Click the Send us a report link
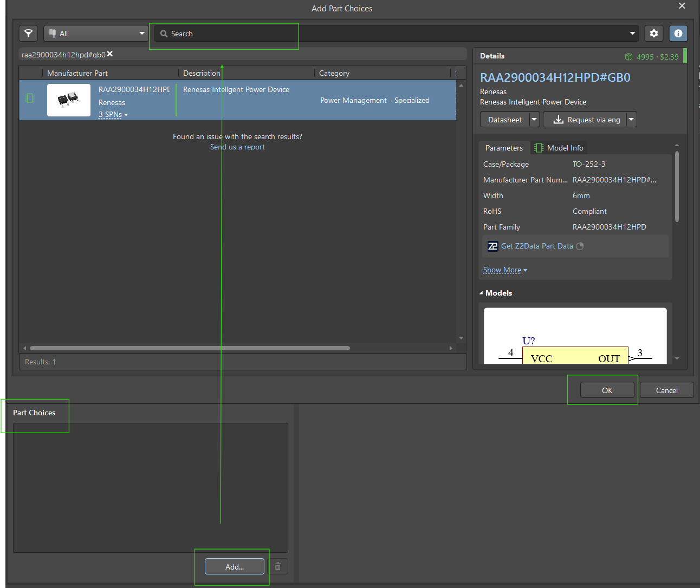700x588 pixels. coord(237,147)
